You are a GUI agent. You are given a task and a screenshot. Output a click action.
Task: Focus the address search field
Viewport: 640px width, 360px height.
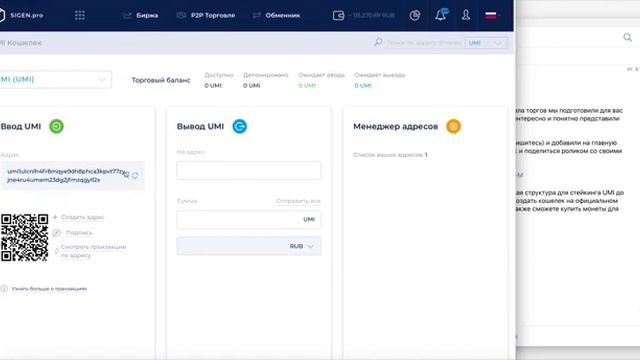(x=424, y=42)
